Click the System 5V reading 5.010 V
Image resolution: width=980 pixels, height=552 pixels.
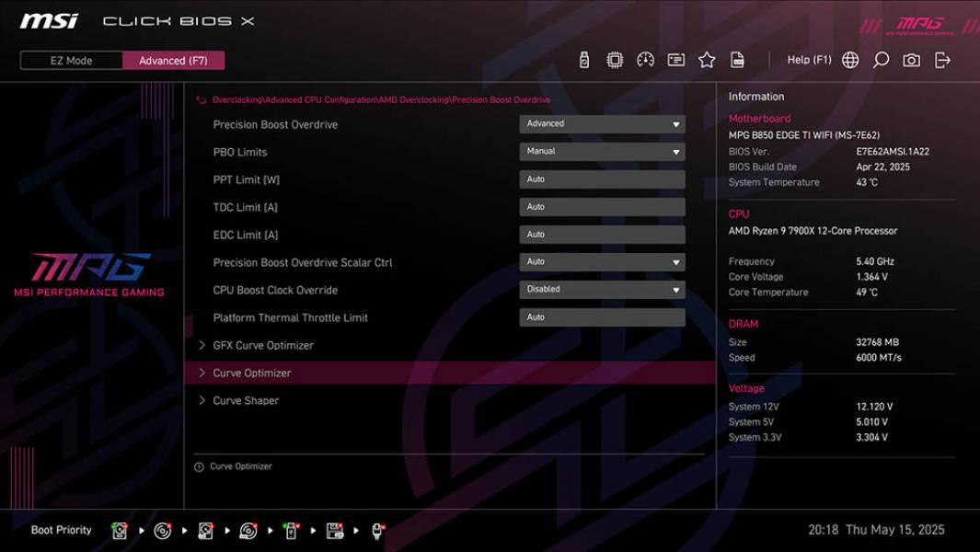click(x=871, y=422)
